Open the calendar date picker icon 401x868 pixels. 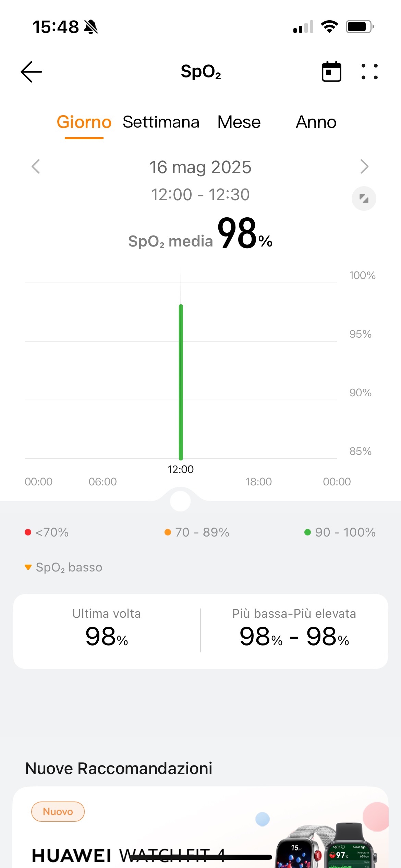331,72
